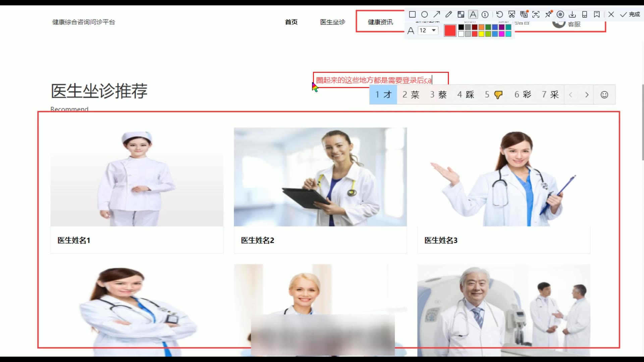Click the OCR text recognition icon
The image size is (644, 362).
click(536, 14)
